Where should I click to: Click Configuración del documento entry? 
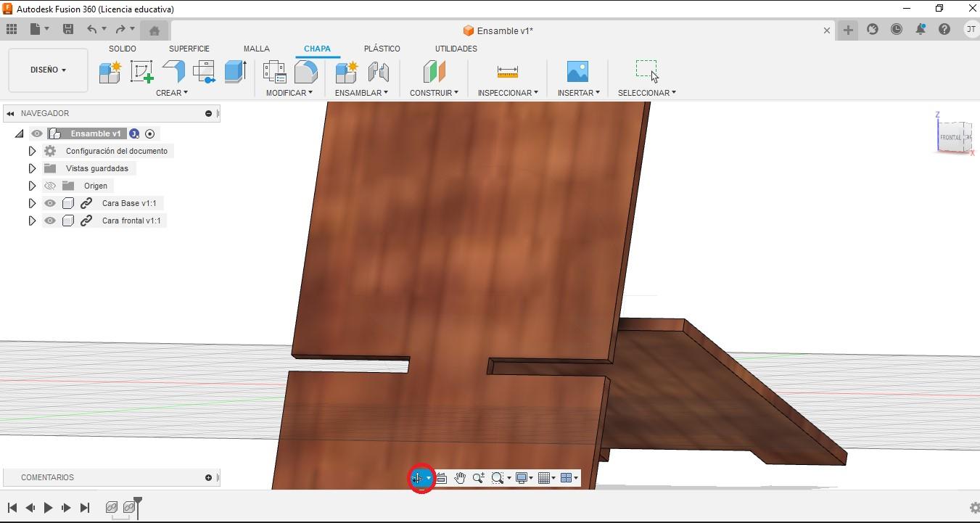(x=117, y=151)
